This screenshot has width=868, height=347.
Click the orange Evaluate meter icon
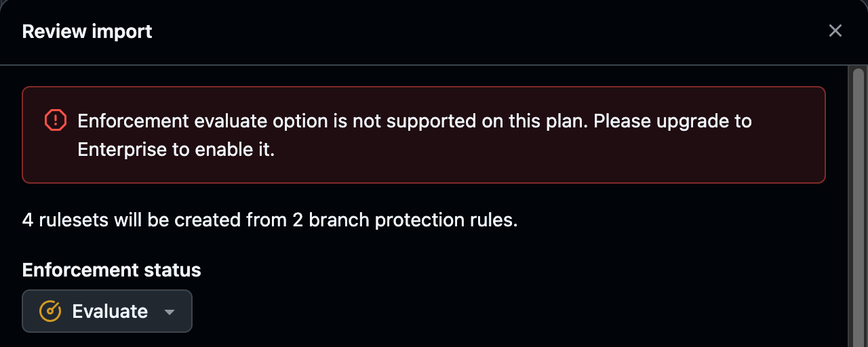tap(50, 311)
